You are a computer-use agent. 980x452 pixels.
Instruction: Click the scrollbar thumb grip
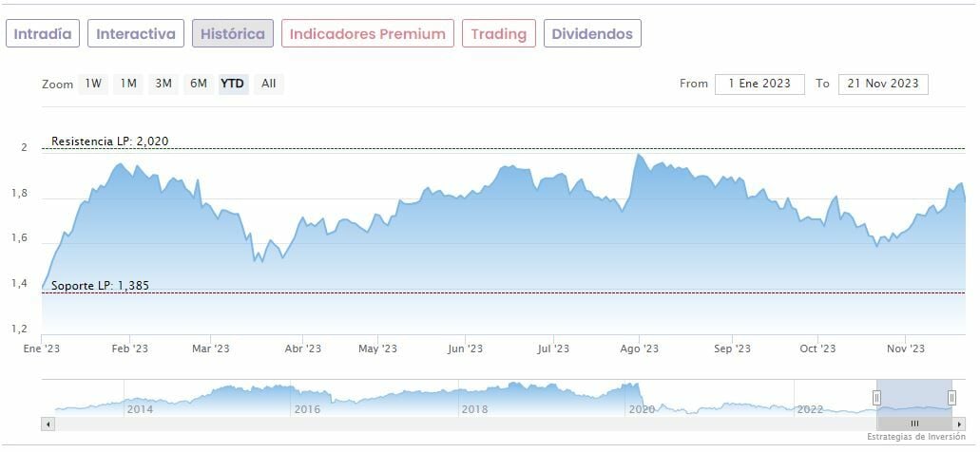(914, 423)
